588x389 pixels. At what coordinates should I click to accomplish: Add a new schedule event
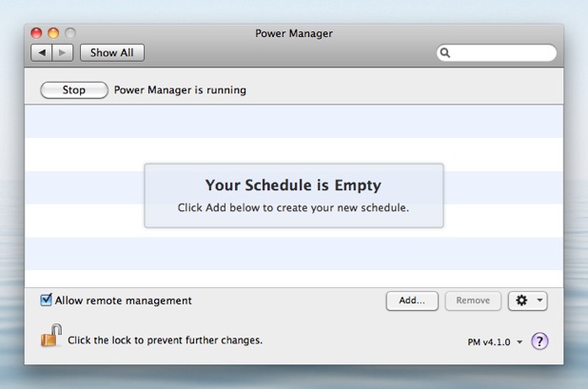coord(412,301)
